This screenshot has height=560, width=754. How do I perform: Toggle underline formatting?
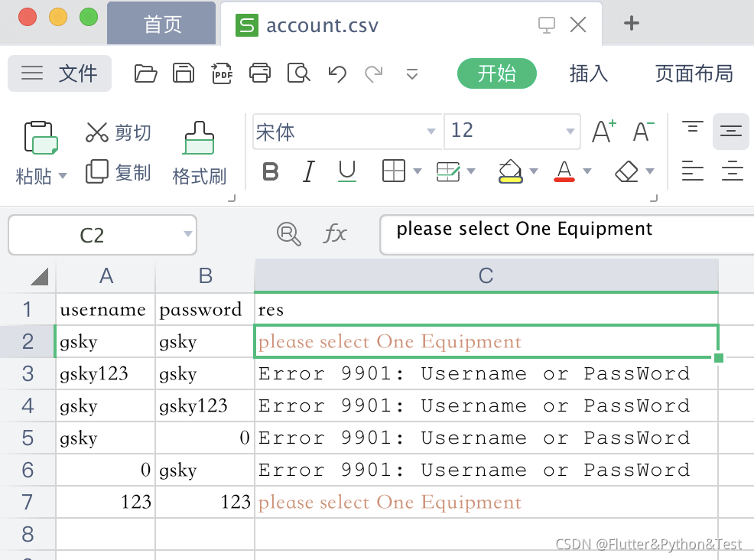[x=346, y=171]
